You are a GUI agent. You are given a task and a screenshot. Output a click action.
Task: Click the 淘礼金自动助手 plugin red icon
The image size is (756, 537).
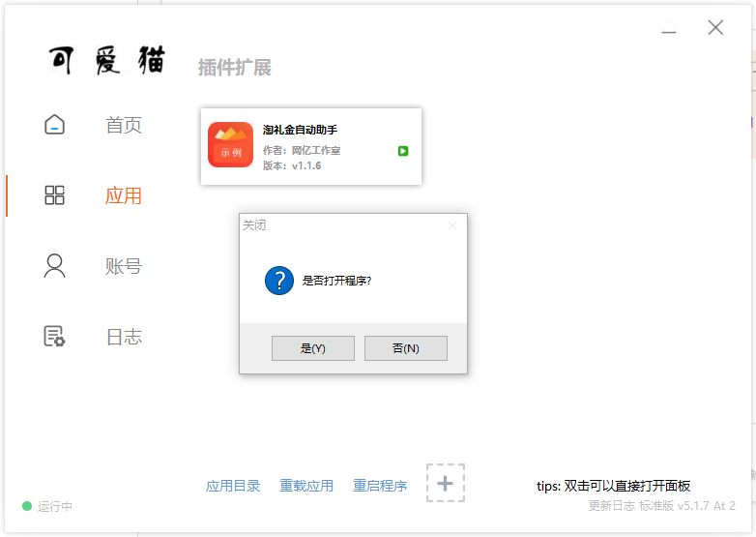click(230, 145)
